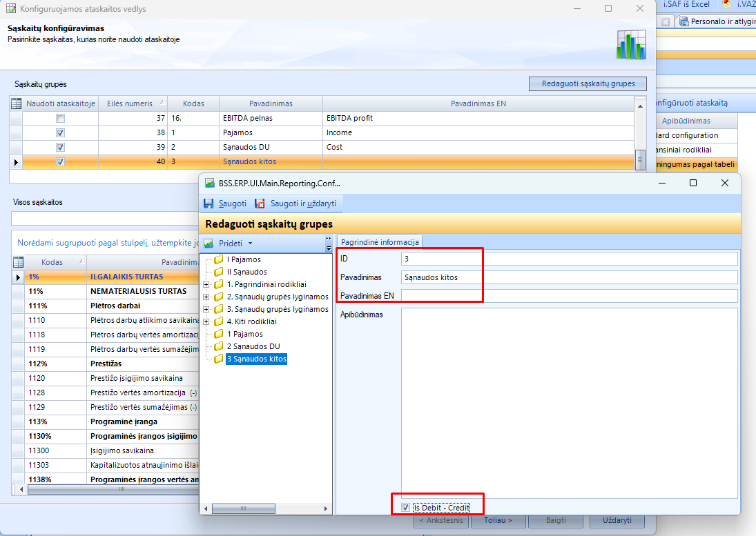This screenshot has height=536, width=756.
Task: Click the chart icon beside Pridėti
Action: [x=210, y=244]
